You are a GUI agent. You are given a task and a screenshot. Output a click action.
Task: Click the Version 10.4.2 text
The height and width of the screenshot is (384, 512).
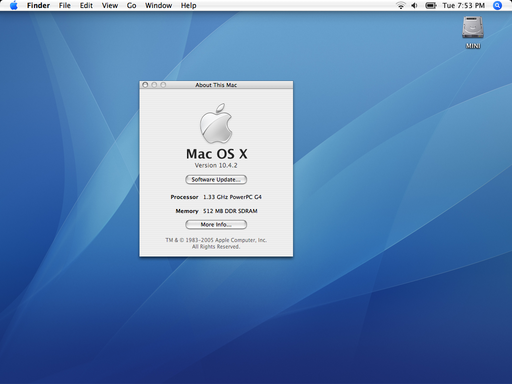(216, 165)
